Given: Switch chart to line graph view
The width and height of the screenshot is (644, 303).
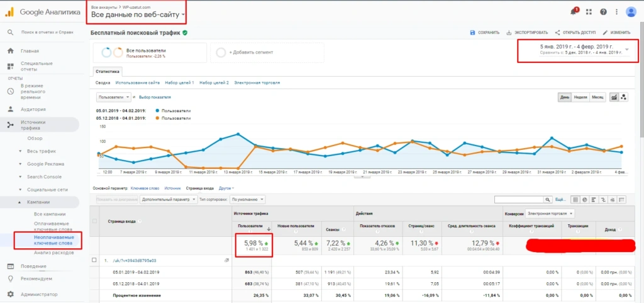Looking at the screenshot, I should (x=614, y=98).
